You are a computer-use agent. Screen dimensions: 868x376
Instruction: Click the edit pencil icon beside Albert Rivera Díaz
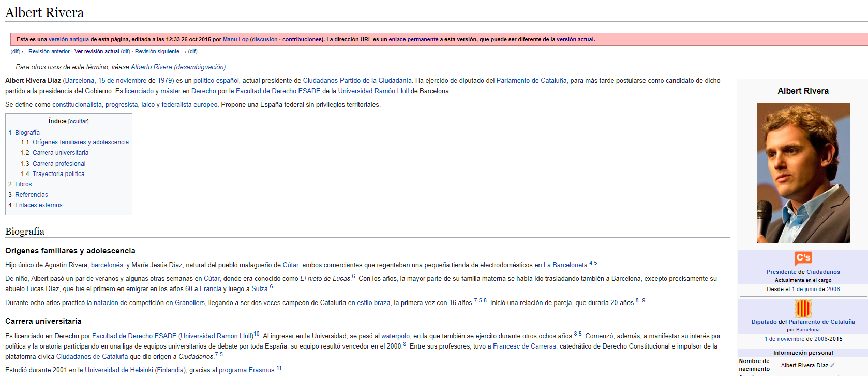[832, 365]
